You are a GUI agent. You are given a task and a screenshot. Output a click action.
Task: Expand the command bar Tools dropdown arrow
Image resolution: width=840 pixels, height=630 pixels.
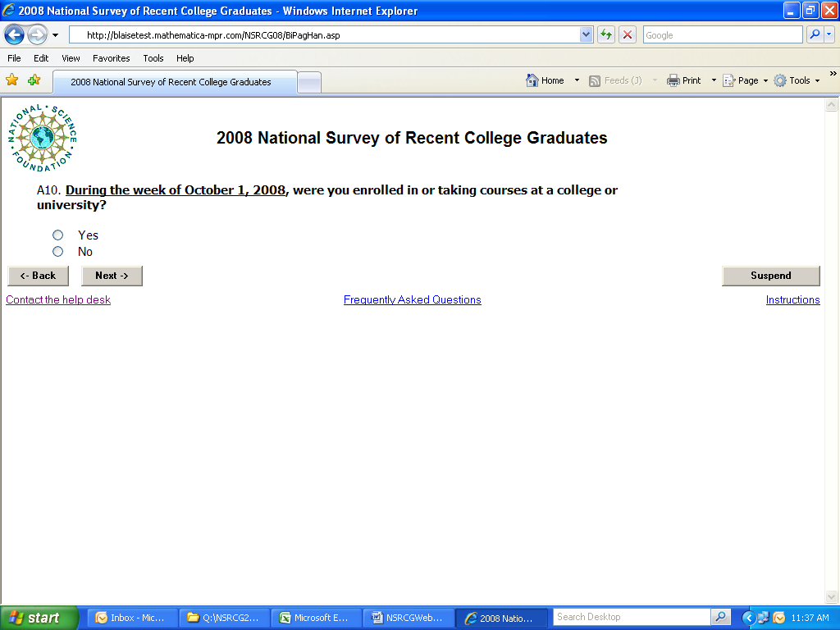[818, 81]
